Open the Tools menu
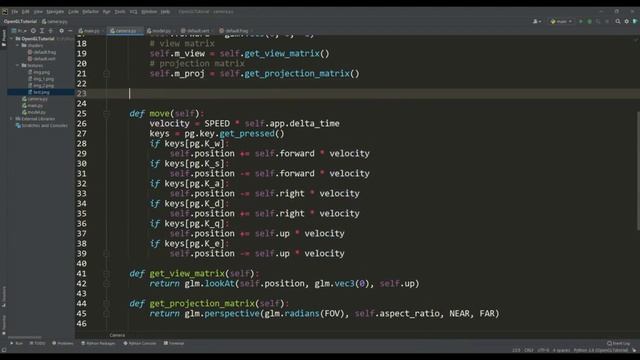Screen dimensions: 640x360 pyautogui.click(x=120, y=11)
